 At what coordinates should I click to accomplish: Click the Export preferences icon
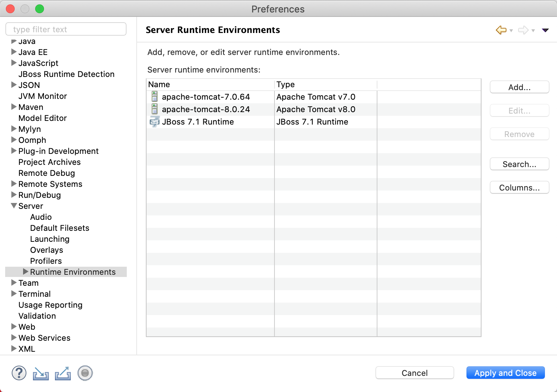(x=63, y=373)
